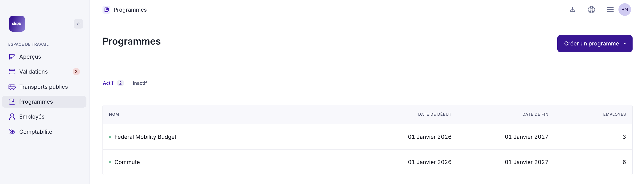Click the Transports publics bus icon
This screenshot has width=644, height=184.
coord(12,87)
